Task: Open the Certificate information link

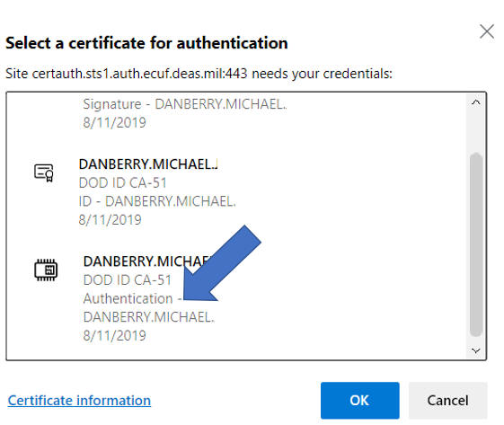Action: click(x=79, y=401)
